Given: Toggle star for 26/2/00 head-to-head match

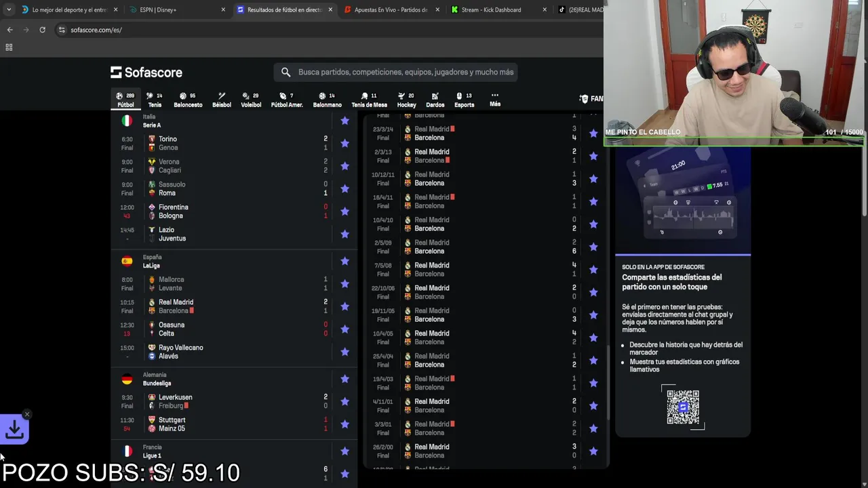Looking at the screenshot, I should click(x=593, y=451).
